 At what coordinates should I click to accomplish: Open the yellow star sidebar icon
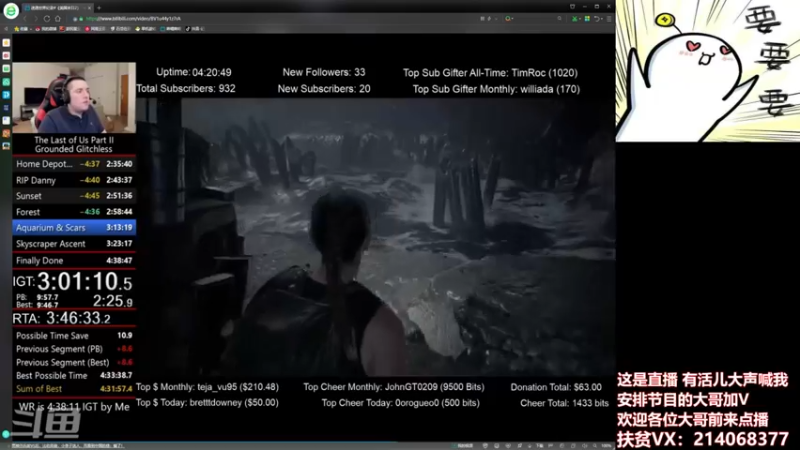coord(6,43)
